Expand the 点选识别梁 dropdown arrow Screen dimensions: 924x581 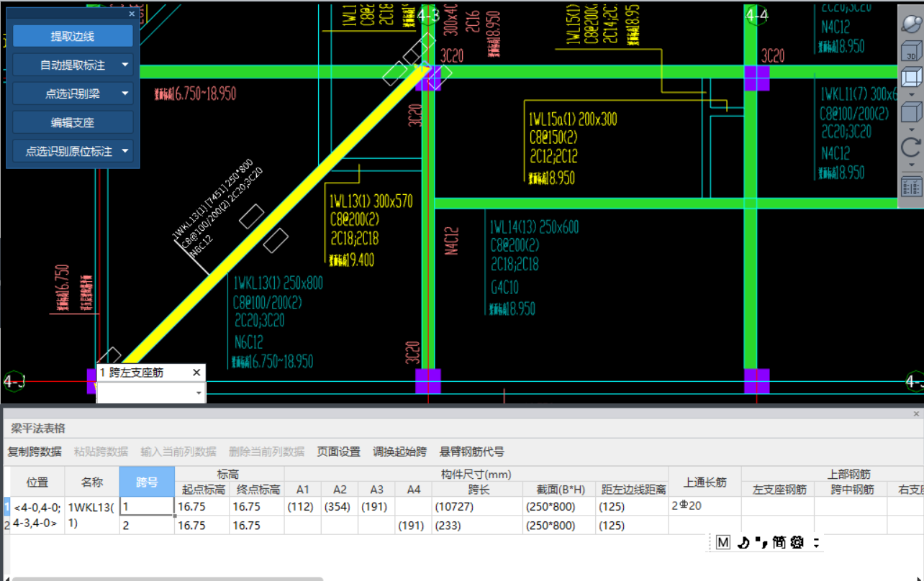pyautogui.click(x=125, y=93)
